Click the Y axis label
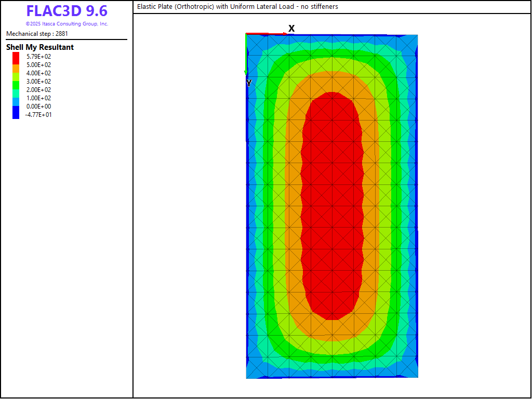Screen dimensions: 532x399 249,83
